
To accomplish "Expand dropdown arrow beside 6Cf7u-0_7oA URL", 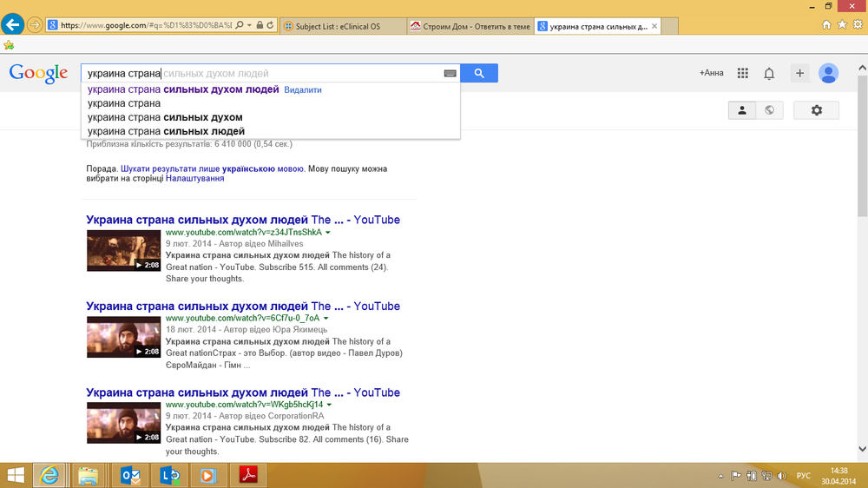I will pos(325,319).
